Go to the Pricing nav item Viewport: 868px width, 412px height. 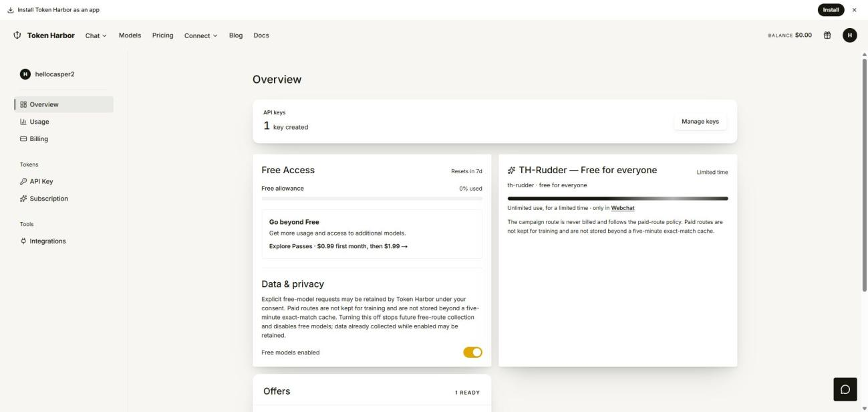coord(162,35)
